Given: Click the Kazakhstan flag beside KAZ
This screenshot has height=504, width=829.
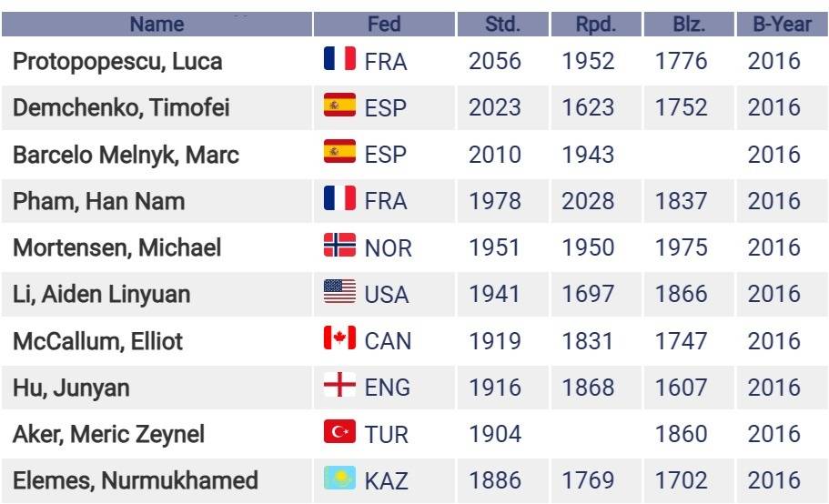Looking at the screenshot, I should (339, 478).
